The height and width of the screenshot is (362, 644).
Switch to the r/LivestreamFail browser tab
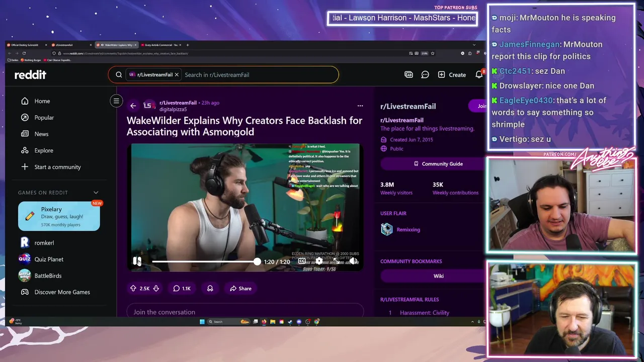(71, 45)
